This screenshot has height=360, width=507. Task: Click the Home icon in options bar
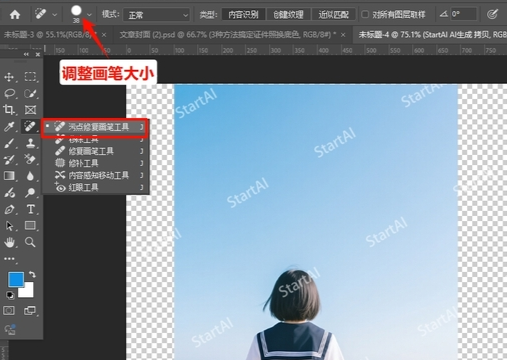pos(15,15)
